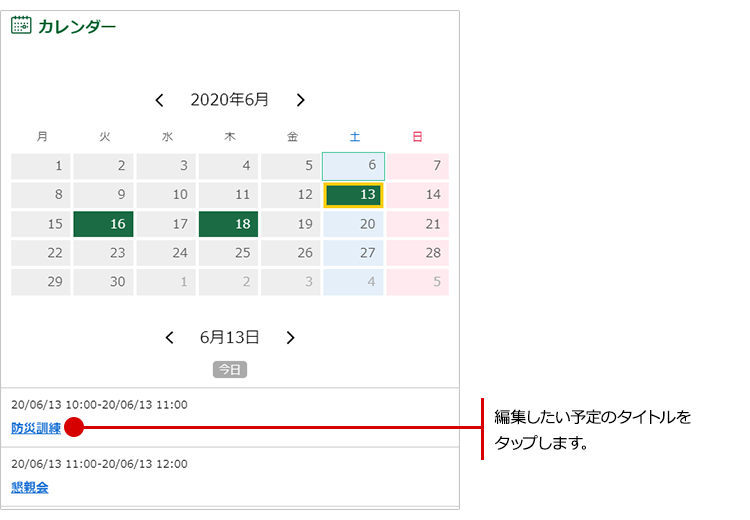The image size is (750, 520).
Task: Select June 18 with scheduled event
Action: (229, 224)
